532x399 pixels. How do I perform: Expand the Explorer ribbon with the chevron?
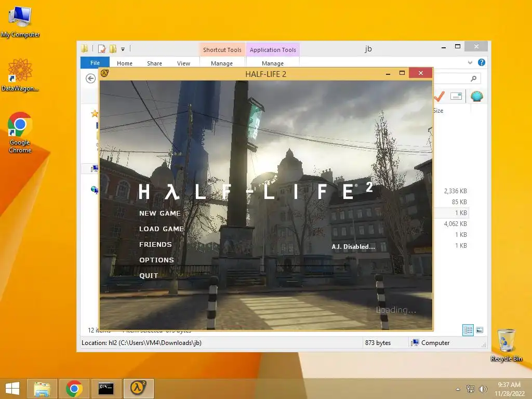(470, 62)
